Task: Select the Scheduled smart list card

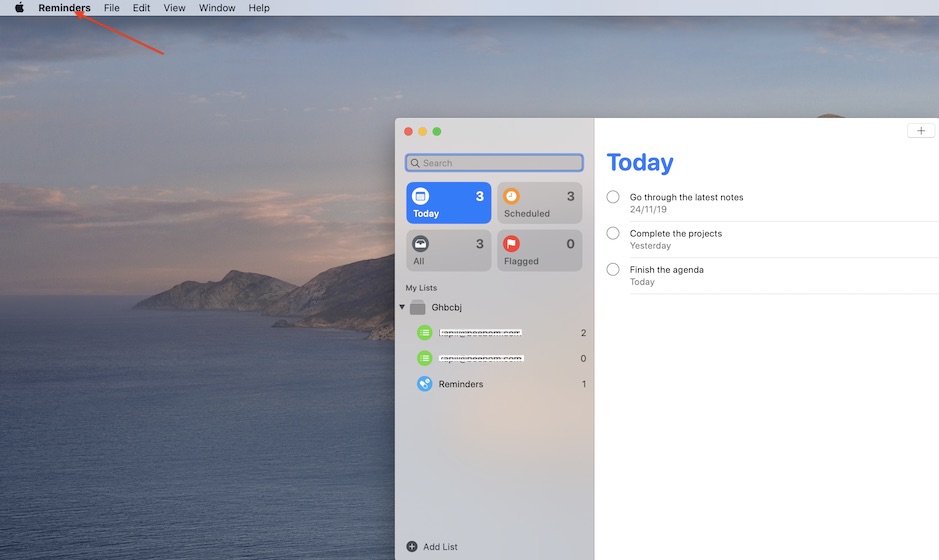Action: pos(540,203)
